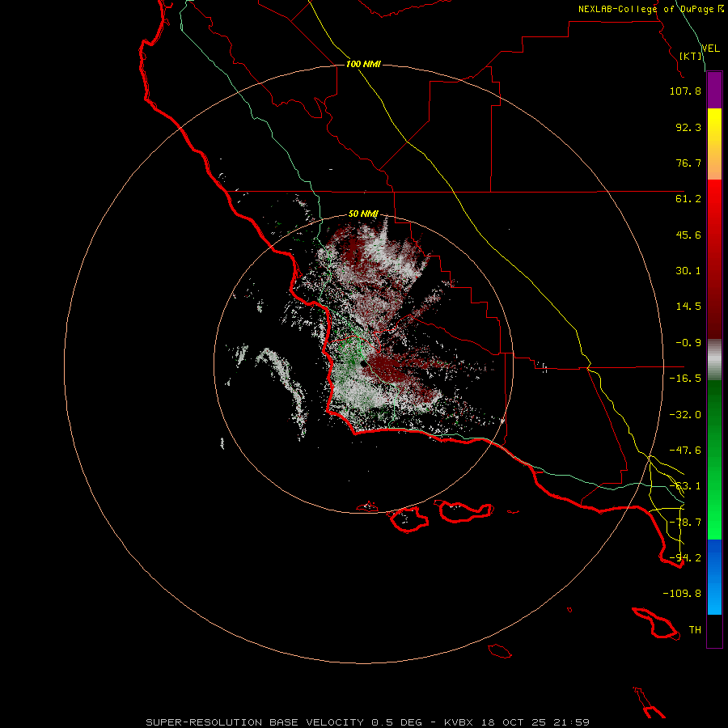Click the 76.7 value on the velocity scale

[x=688, y=163]
